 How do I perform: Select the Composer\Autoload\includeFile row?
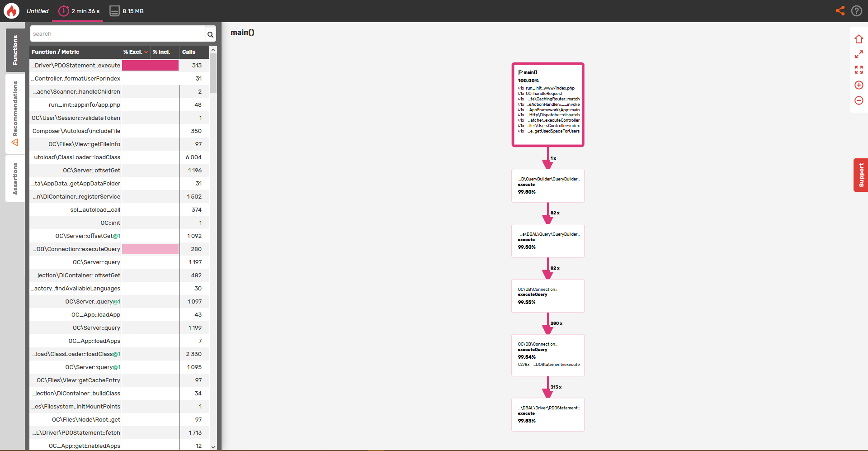click(x=119, y=131)
